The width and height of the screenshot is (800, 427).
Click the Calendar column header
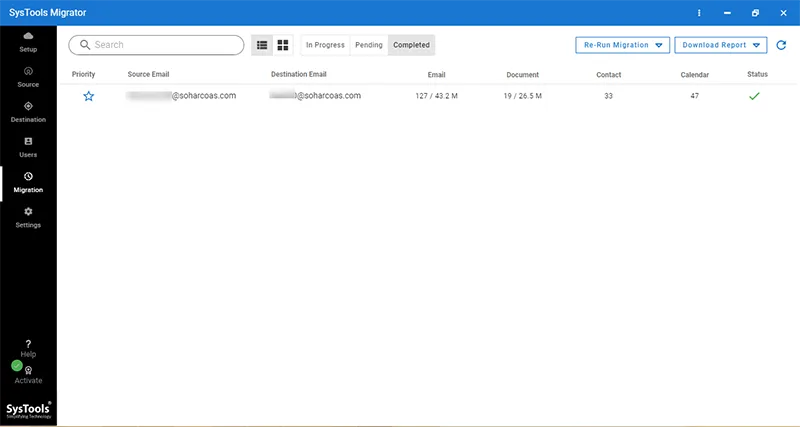pos(694,74)
